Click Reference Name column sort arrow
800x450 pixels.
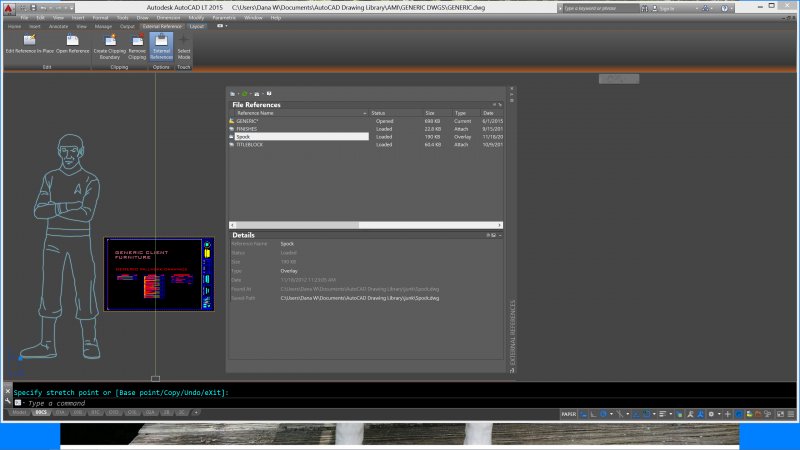click(x=364, y=113)
